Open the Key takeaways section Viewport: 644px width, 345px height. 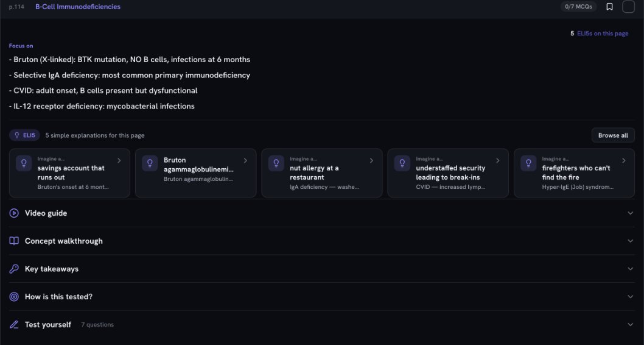coord(321,269)
